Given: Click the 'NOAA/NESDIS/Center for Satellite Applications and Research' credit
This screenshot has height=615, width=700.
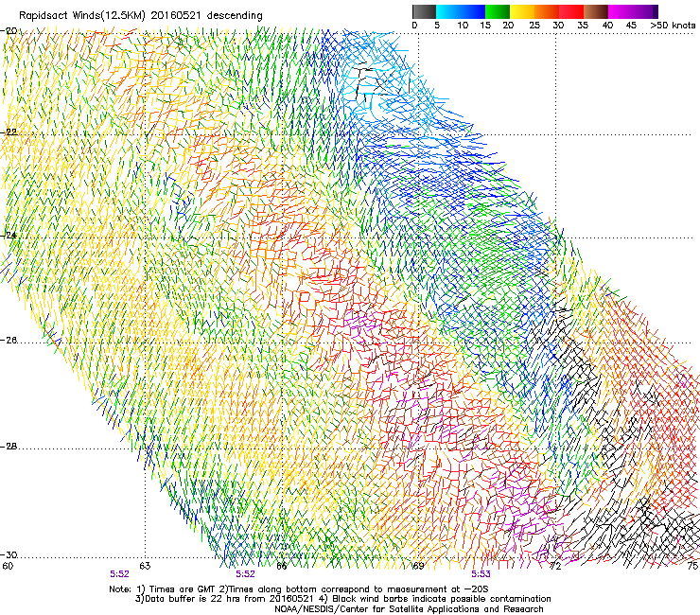Looking at the screenshot, I should (409, 609).
